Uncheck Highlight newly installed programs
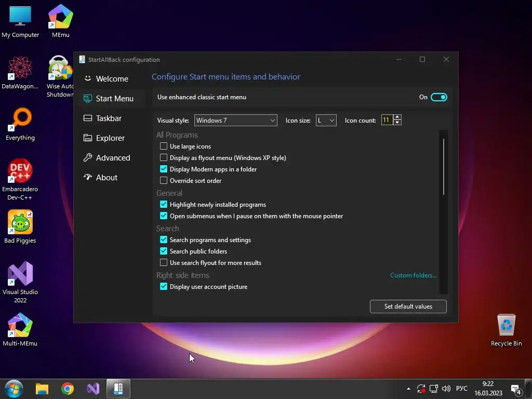Screen dimensions: 532x399 pos(164,205)
